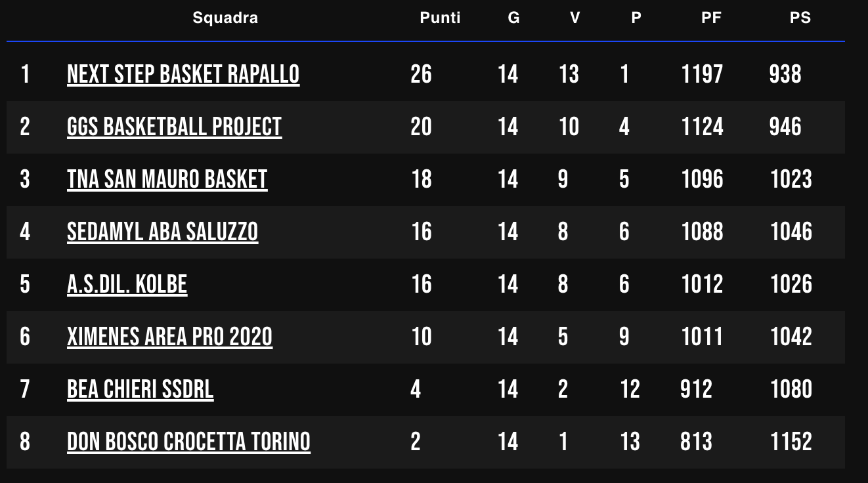868x483 pixels.
Task: Click the Squadra column header
Action: click(x=225, y=18)
